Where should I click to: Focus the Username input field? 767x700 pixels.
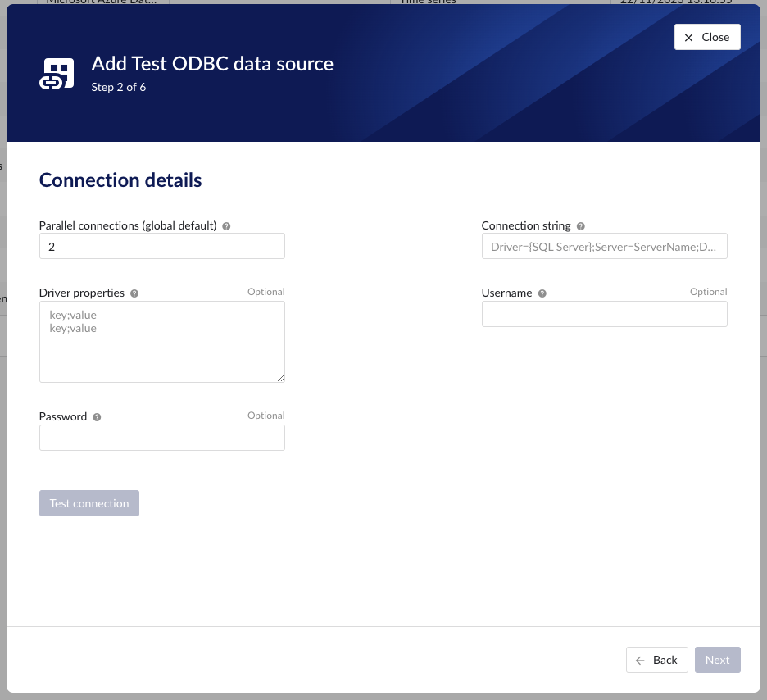point(604,314)
